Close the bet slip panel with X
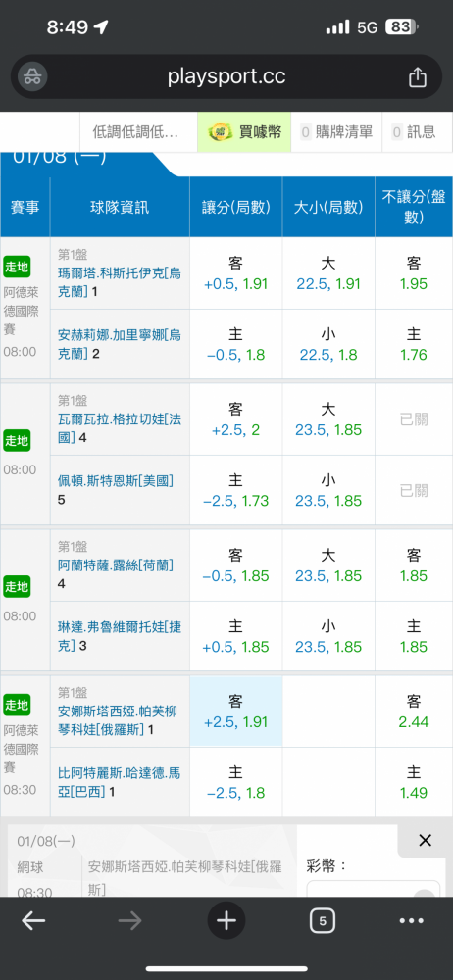This screenshot has height=980, width=453. point(425,841)
